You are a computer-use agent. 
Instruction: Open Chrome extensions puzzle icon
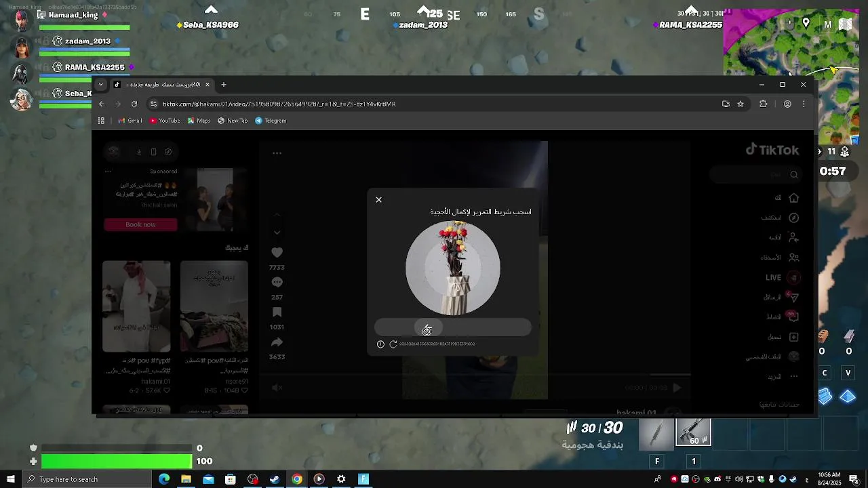pyautogui.click(x=764, y=104)
